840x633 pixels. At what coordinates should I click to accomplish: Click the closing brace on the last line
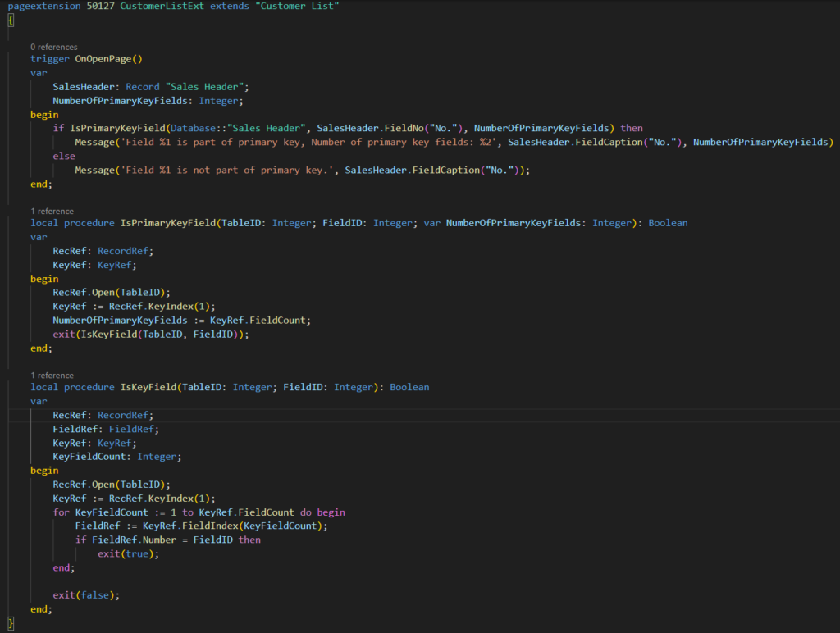(x=11, y=622)
